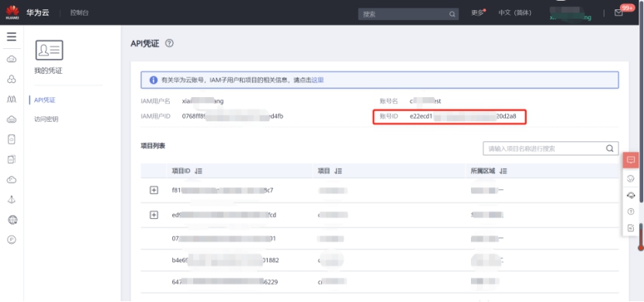The image size is (644, 302).
Task: Click the cloud upload icon in sidebar
Action: pos(12,179)
